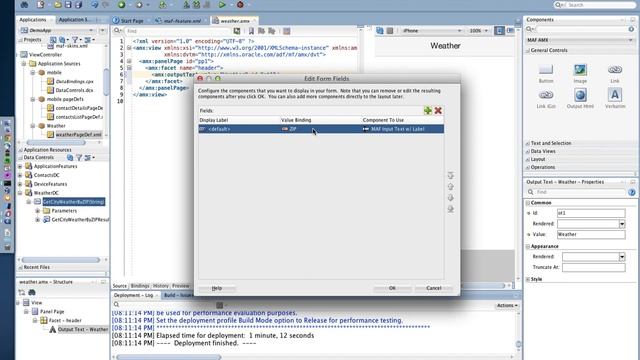Viewport: 640px width, 360px height.
Task: Select the <default> display label cell
Action: tap(239, 129)
